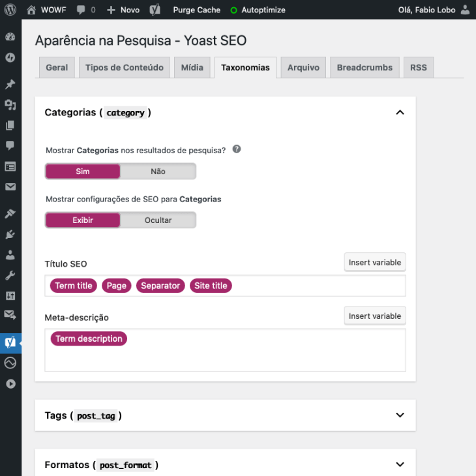This screenshot has width=476, height=476.
Task: Open the WordPress logo menu
Action: 10,10
